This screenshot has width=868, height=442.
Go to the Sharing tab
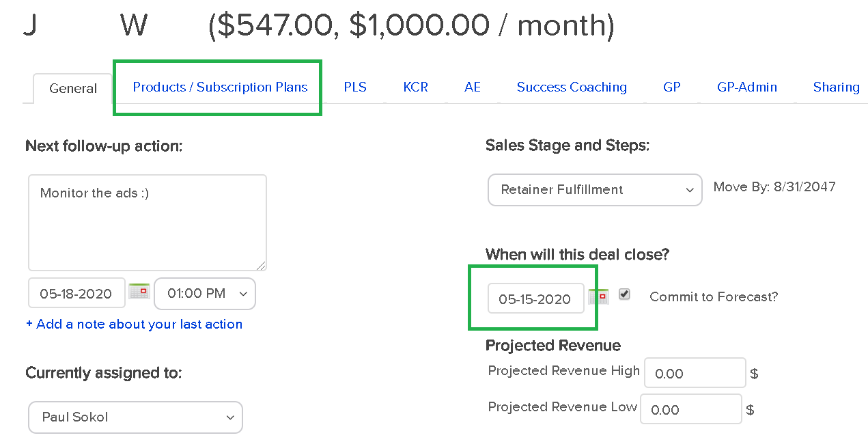[836, 87]
